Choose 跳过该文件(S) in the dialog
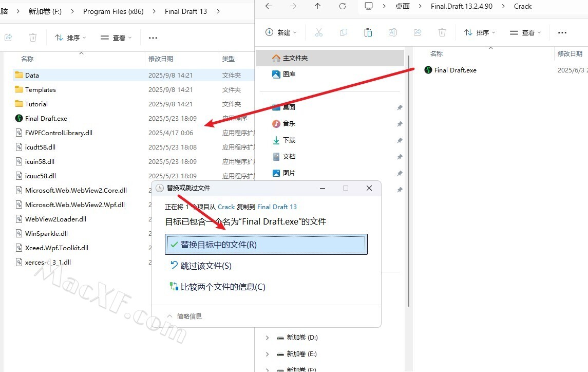Image resolution: width=588 pixels, height=372 pixels. [201, 266]
